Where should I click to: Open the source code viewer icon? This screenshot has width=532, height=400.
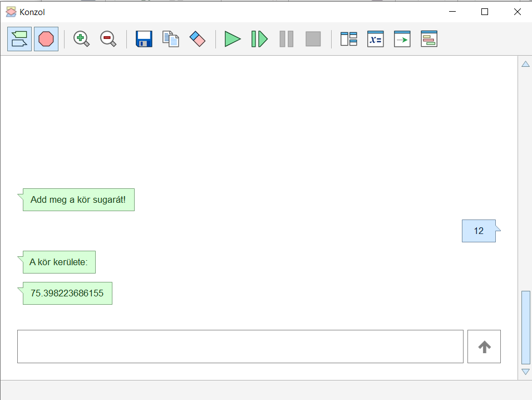429,39
